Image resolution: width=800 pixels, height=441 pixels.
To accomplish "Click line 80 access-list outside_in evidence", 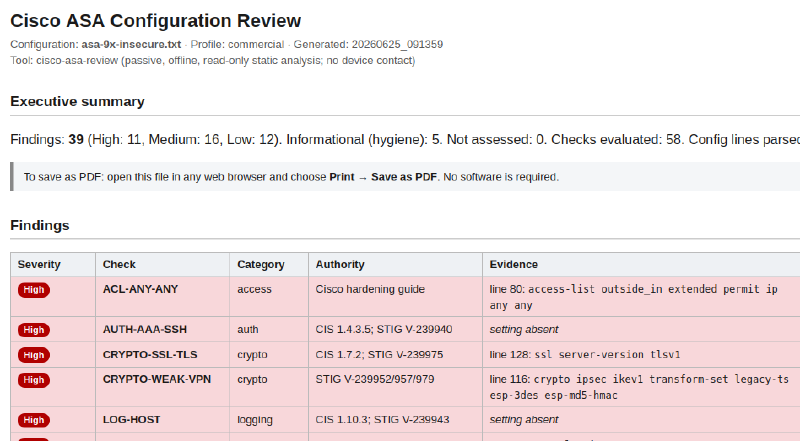I will pyautogui.click(x=633, y=297).
